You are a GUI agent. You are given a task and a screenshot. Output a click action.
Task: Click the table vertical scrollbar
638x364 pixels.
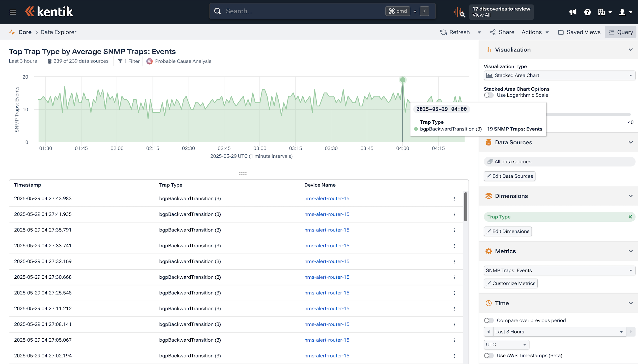[x=466, y=207]
